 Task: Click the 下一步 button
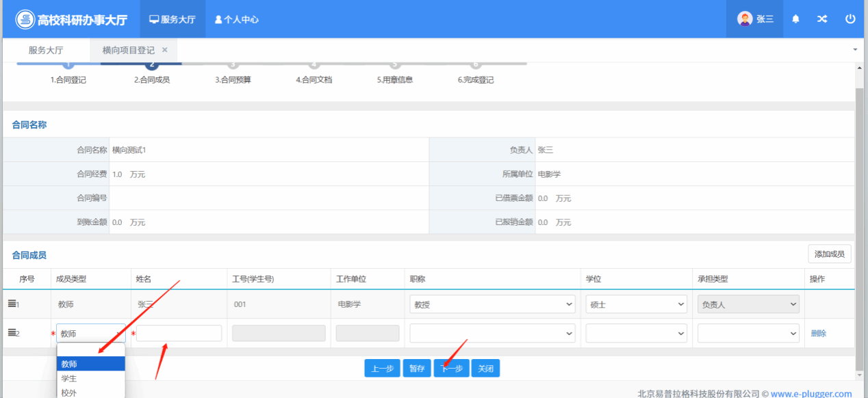pyautogui.click(x=451, y=369)
